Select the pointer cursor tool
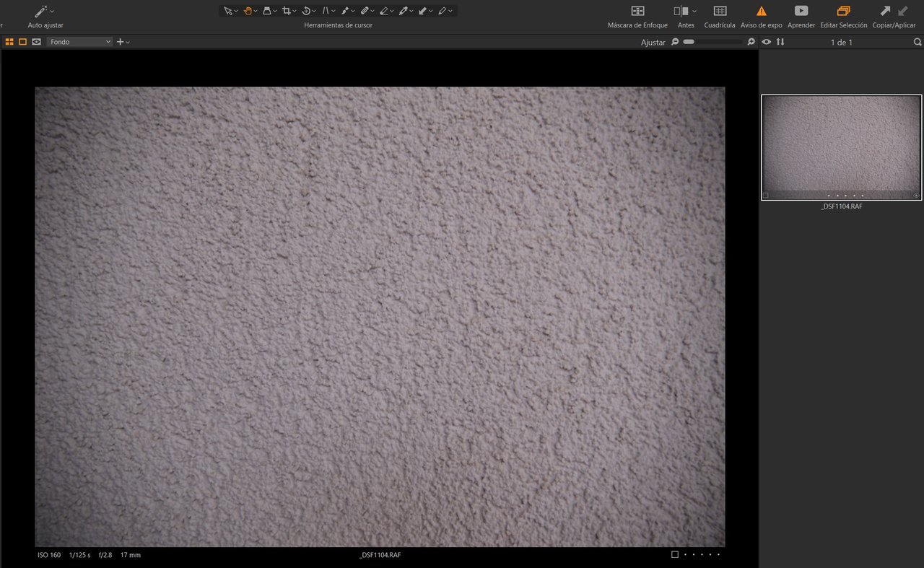 click(x=227, y=11)
